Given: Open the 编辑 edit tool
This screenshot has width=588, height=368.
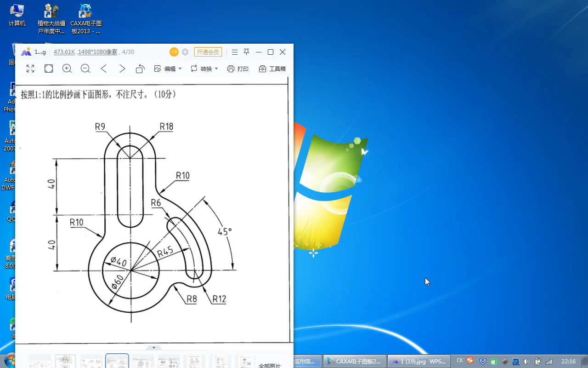Looking at the screenshot, I should pyautogui.click(x=165, y=69).
